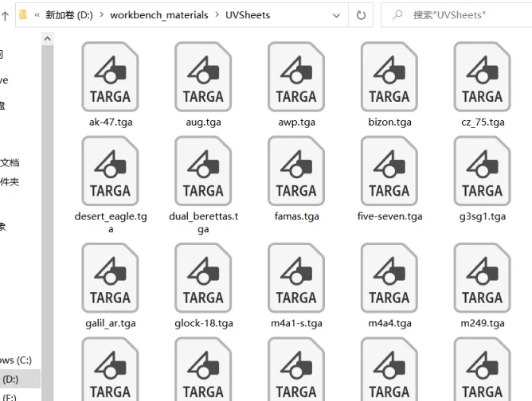Click the search magnifier icon
Viewport: 532px width, 401px height.
pyautogui.click(x=397, y=15)
